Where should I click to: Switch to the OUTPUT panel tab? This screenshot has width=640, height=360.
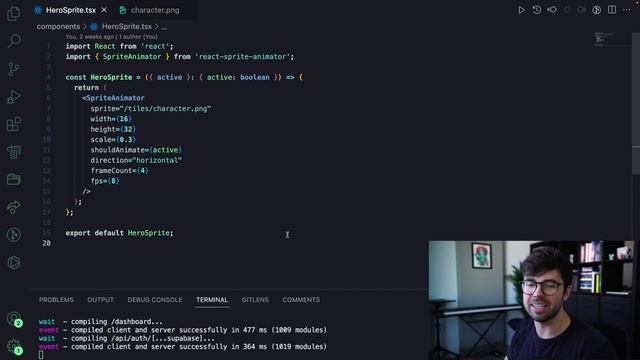tap(100, 300)
